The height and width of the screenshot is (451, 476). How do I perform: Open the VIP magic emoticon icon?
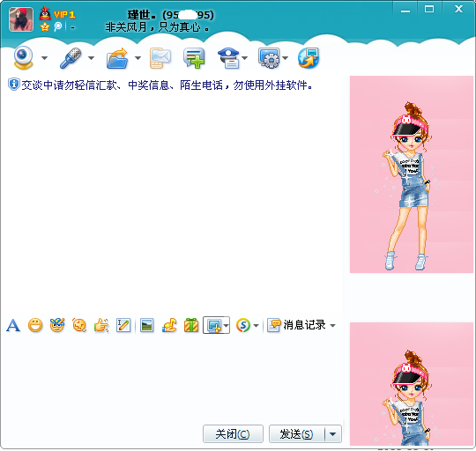(57, 325)
